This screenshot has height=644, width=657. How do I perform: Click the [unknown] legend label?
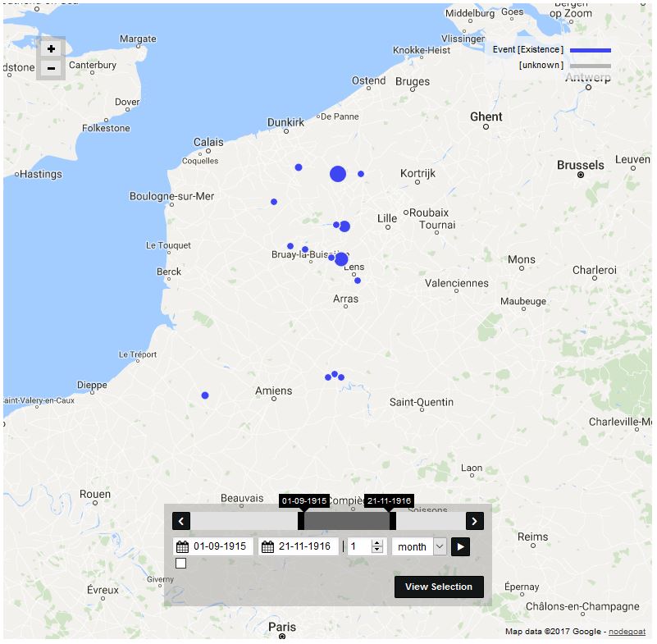[x=541, y=65]
